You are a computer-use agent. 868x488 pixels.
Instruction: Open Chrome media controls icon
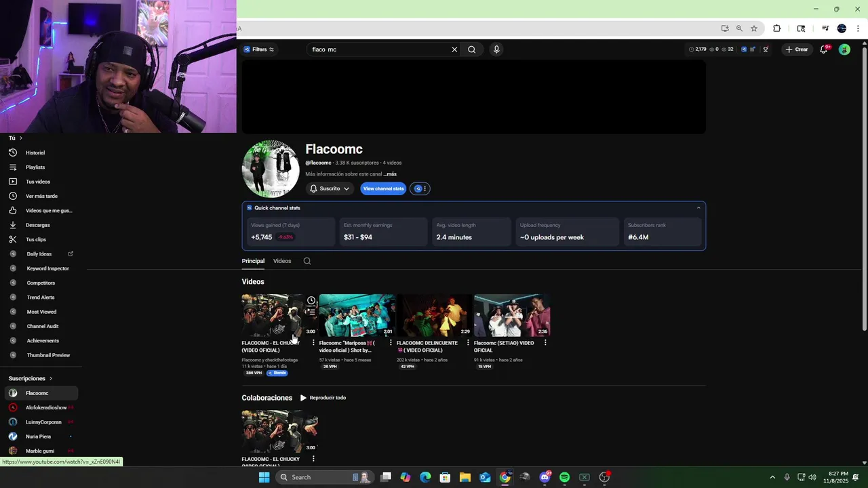point(825,28)
